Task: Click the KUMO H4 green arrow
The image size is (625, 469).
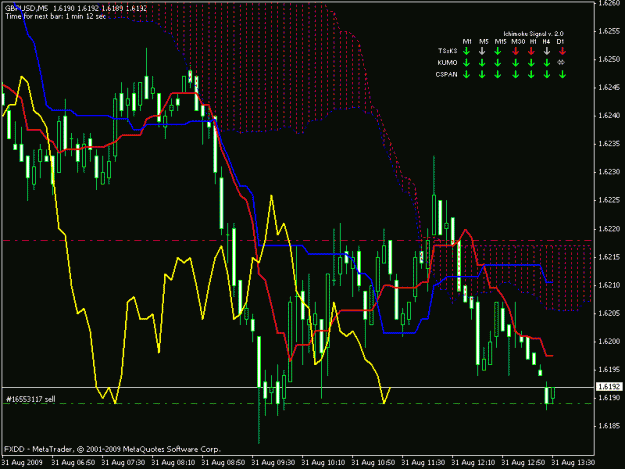Action: [547, 63]
